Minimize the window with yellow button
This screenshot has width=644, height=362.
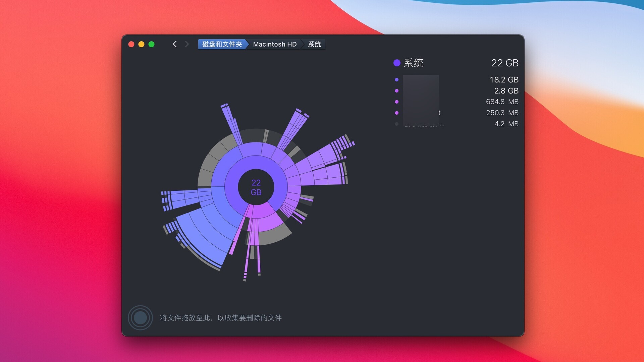point(142,44)
